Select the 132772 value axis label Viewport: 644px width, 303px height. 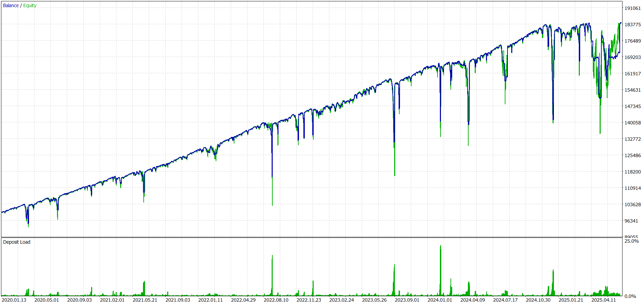[632, 139]
